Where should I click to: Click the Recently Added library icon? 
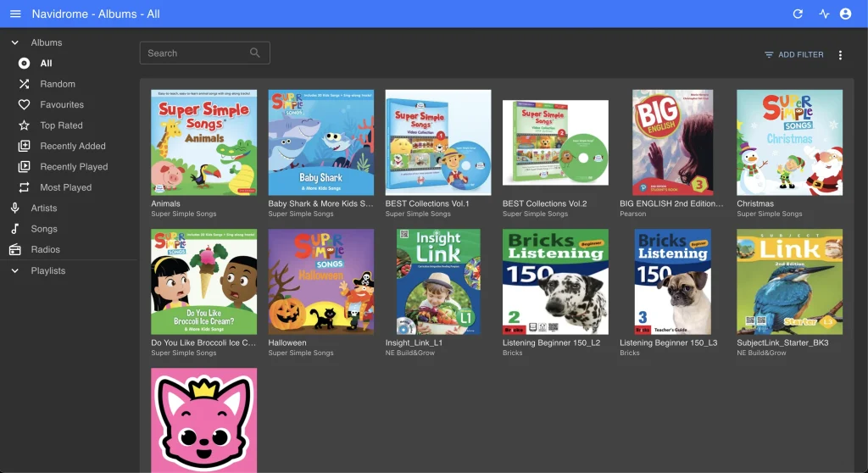coord(24,146)
